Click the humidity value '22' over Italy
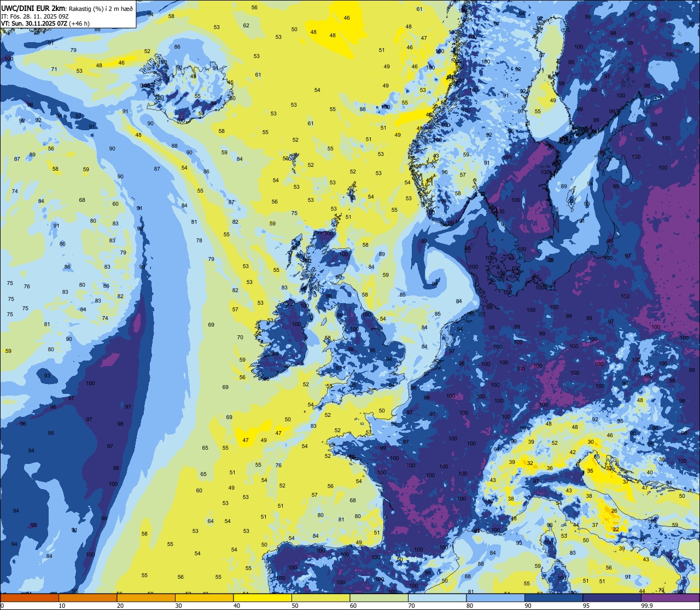This screenshot has width=700, height=610. click(616, 529)
